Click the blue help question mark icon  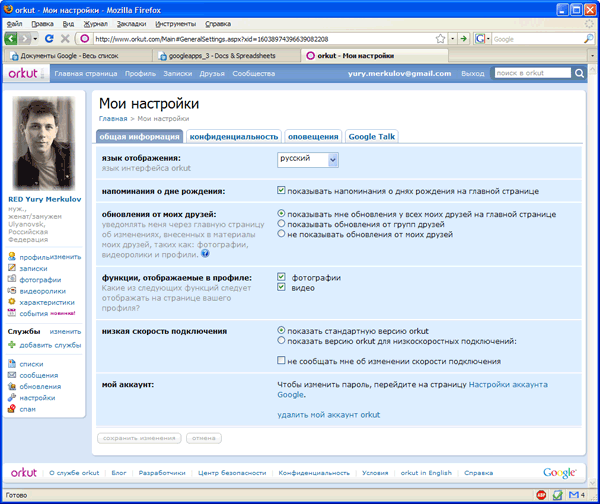pyautogui.click(x=205, y=253)
